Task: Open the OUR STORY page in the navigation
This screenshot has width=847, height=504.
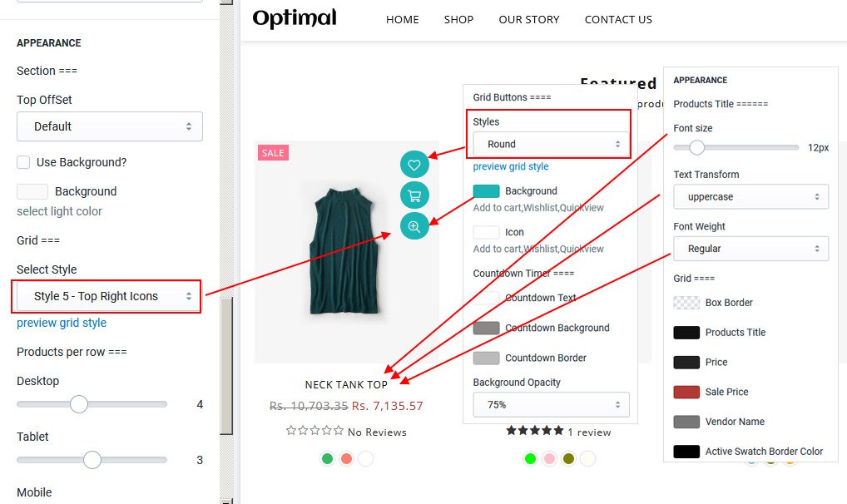Action: [529, 19]
